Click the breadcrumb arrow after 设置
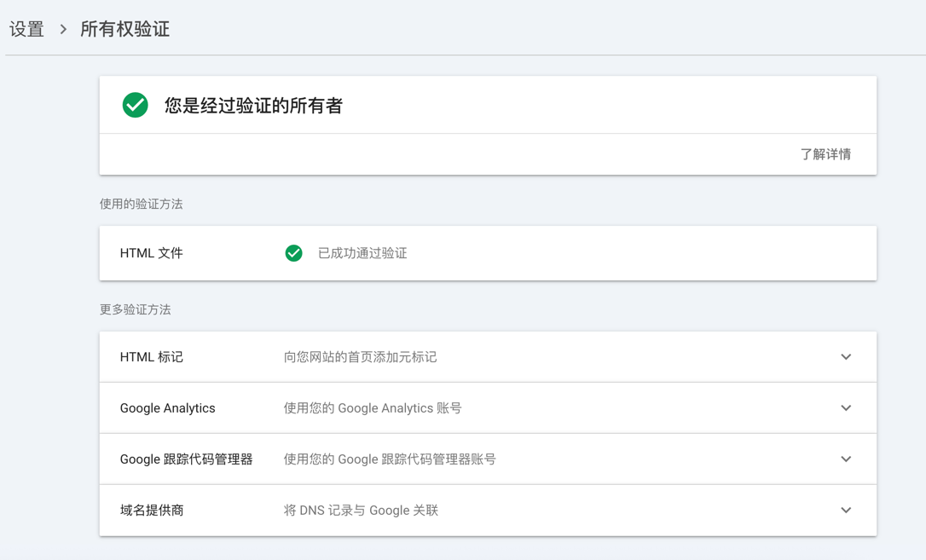The width and height of the screenshot is (926, 560). 63,29
